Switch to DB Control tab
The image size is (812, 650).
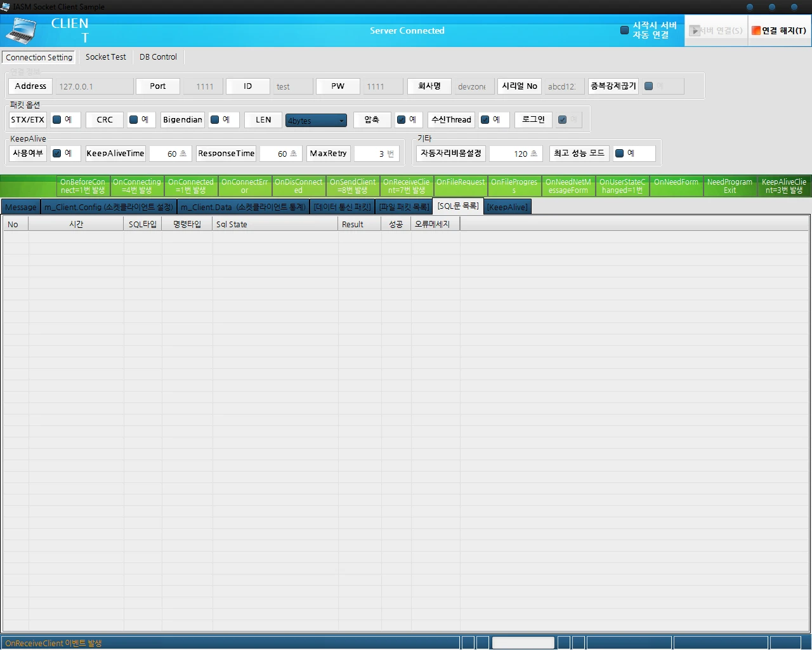(x=158, y=56)
